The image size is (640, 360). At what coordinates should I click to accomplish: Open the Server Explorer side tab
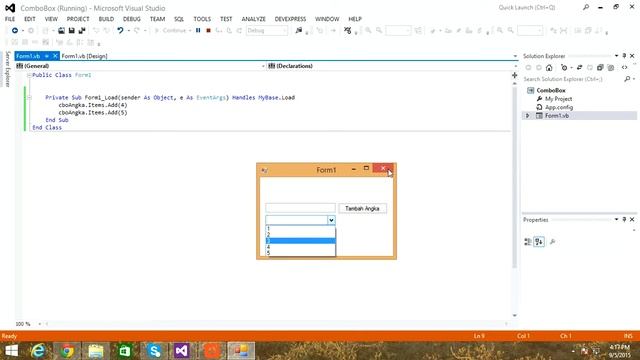[7, 69]
